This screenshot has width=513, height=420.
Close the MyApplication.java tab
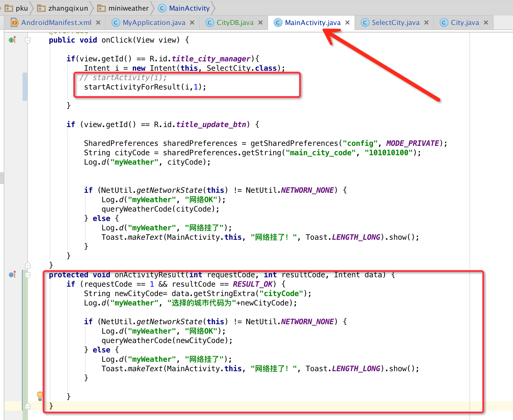pos(192,23)
